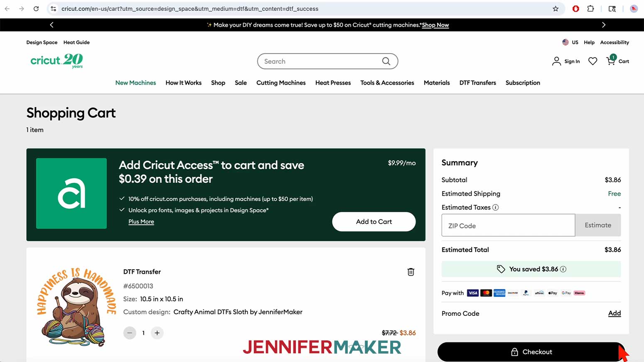Click the PayPal payment icon

point(526,293)
